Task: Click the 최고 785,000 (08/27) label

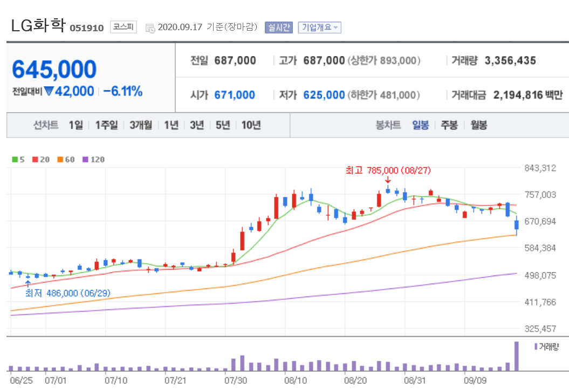Action: [x=388, y=170]
